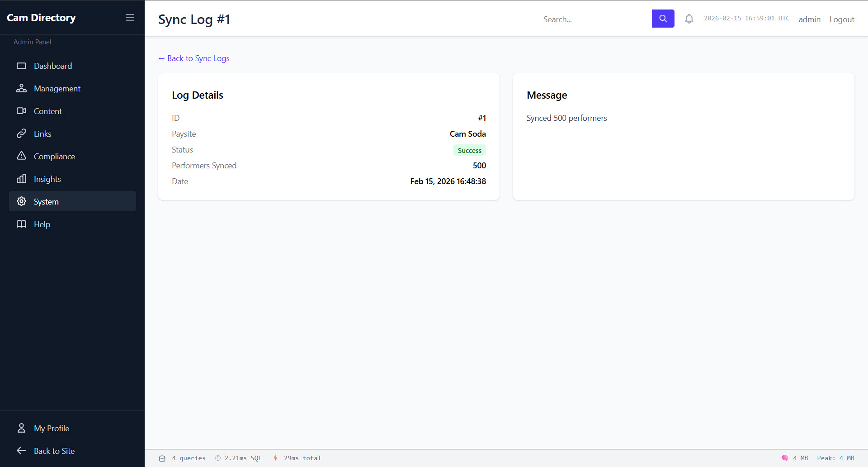
Task: Toggle the sidebar hamburger menu
Action: click(130, 18)
